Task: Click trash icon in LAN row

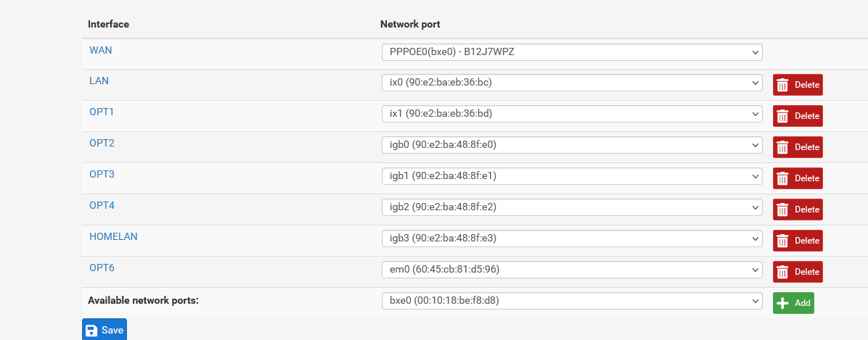Action: [782, 85]
